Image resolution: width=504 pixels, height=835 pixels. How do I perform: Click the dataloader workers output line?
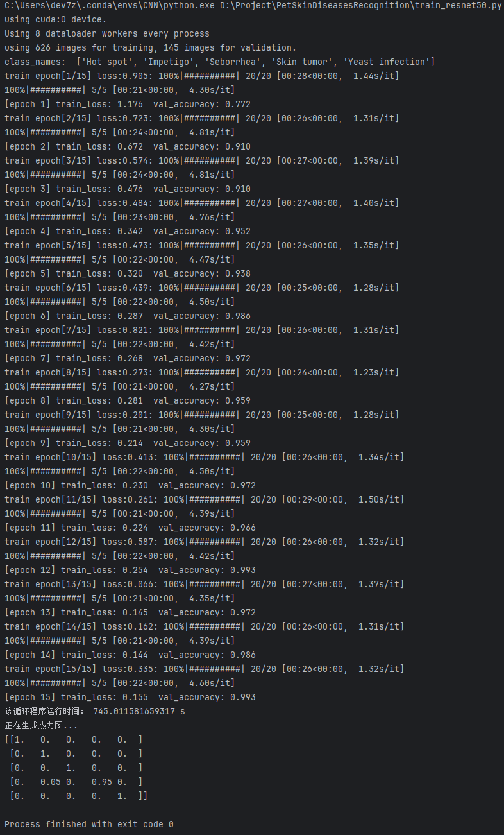(x=106, y=33)
